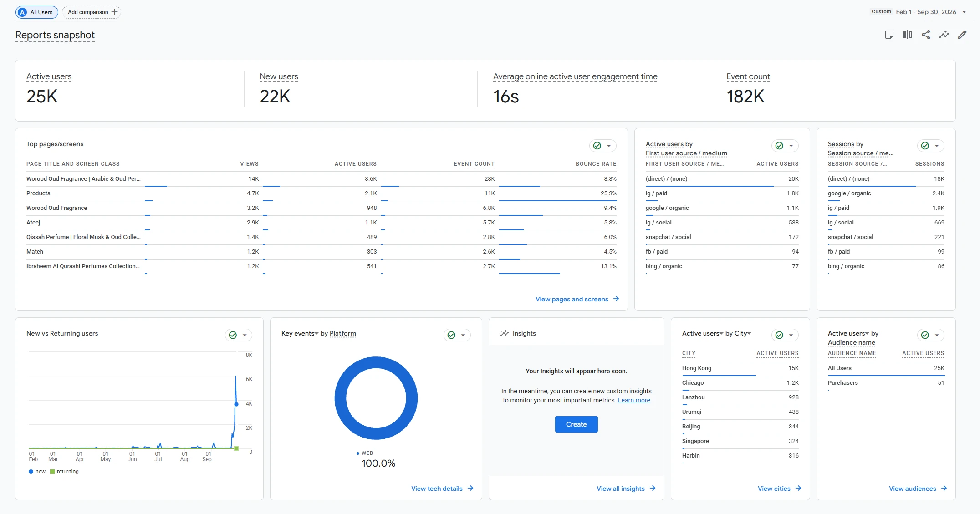The height and width of the screenshot is (514, 980).
Task: Sort by BOUNCE RATE column header
Action: [596, 164]
